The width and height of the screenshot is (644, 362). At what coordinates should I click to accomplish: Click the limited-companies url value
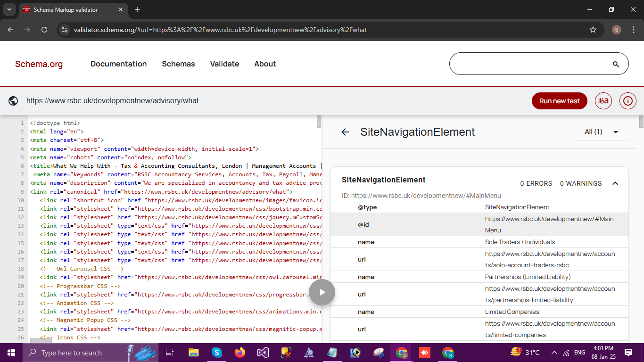[550, 329]
